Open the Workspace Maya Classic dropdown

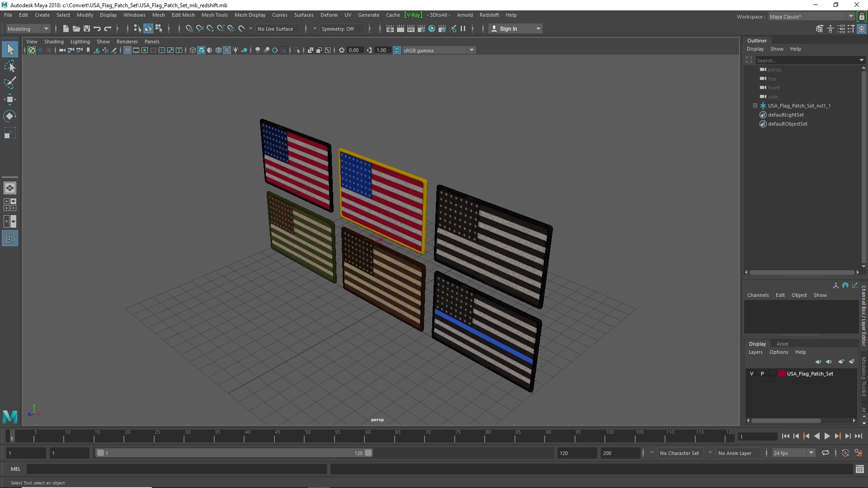click(811, 17)
